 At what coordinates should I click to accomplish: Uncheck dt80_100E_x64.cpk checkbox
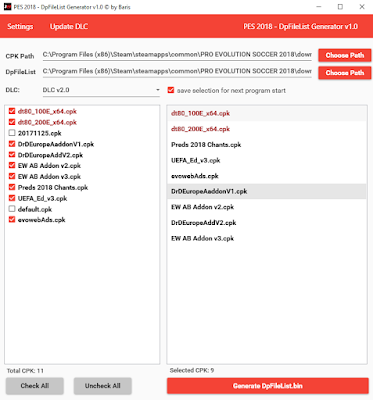tap(12, 111)
